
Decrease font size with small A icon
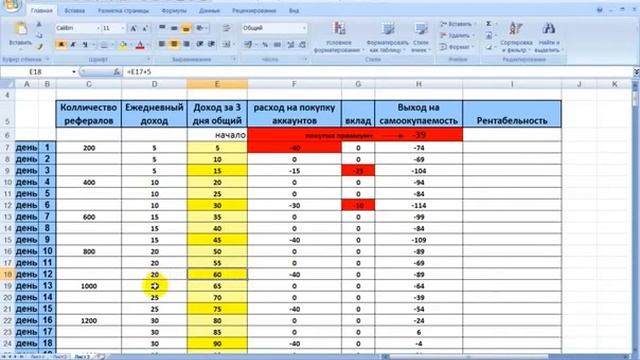point(145,28)
